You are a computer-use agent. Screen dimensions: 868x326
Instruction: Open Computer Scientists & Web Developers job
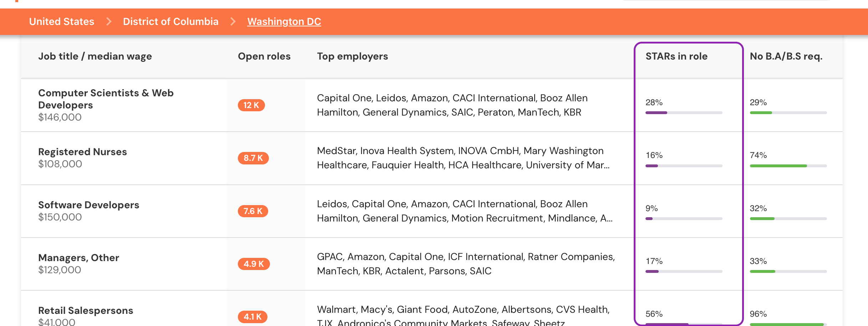coord(106,99)
